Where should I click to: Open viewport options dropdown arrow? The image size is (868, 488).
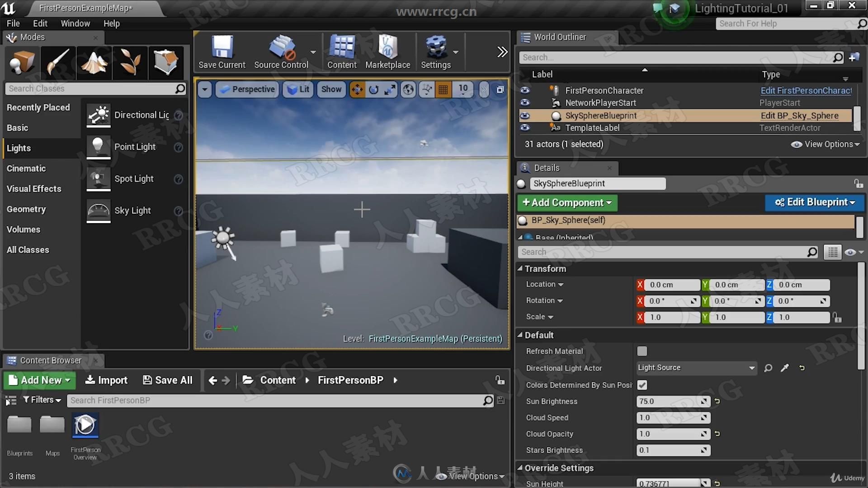205,89
